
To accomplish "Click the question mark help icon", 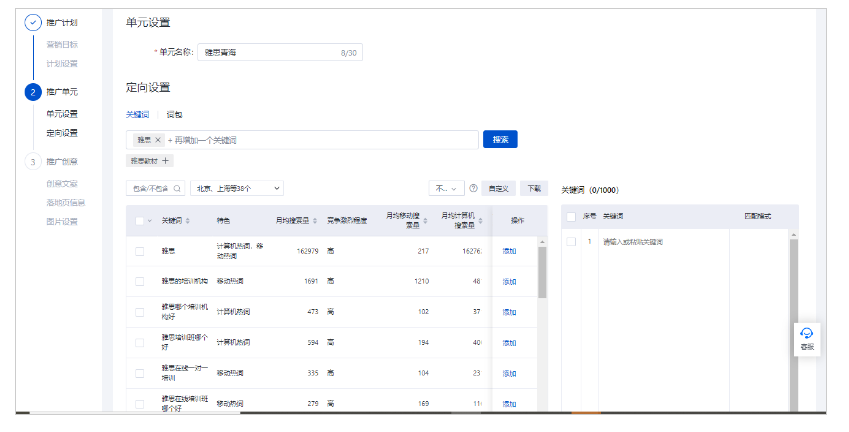I will point(473,188).
